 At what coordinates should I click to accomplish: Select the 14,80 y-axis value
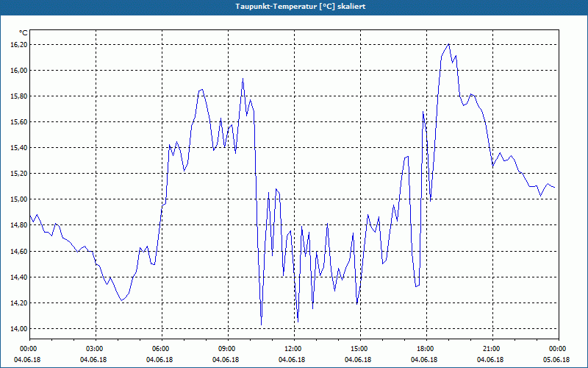20,225
